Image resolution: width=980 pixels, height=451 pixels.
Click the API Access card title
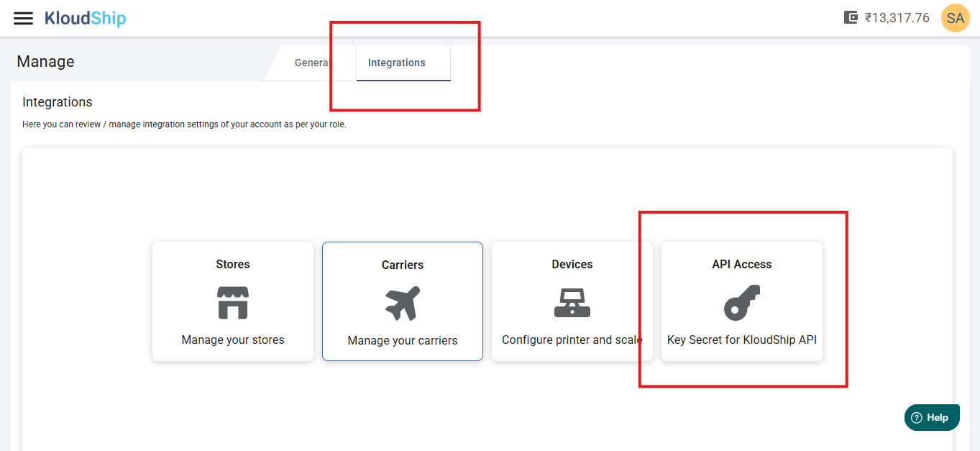[742, 264]
